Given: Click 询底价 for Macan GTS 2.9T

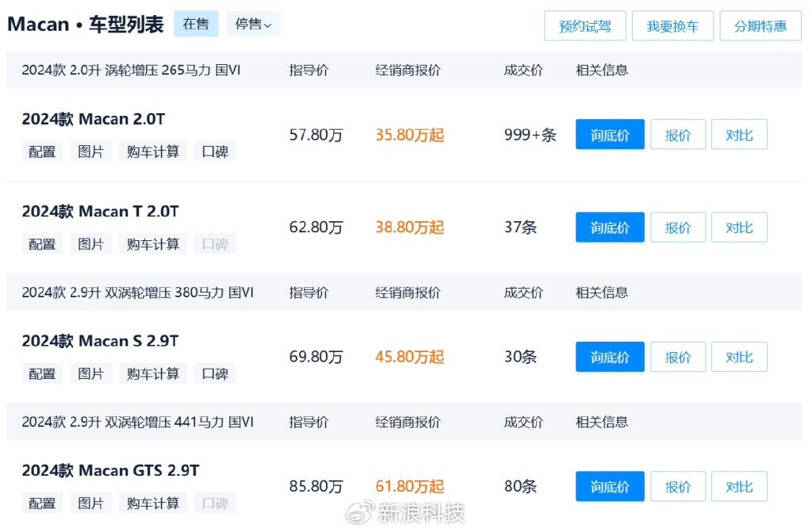Looking at the screenshot, I should click(x=610, y=487).
